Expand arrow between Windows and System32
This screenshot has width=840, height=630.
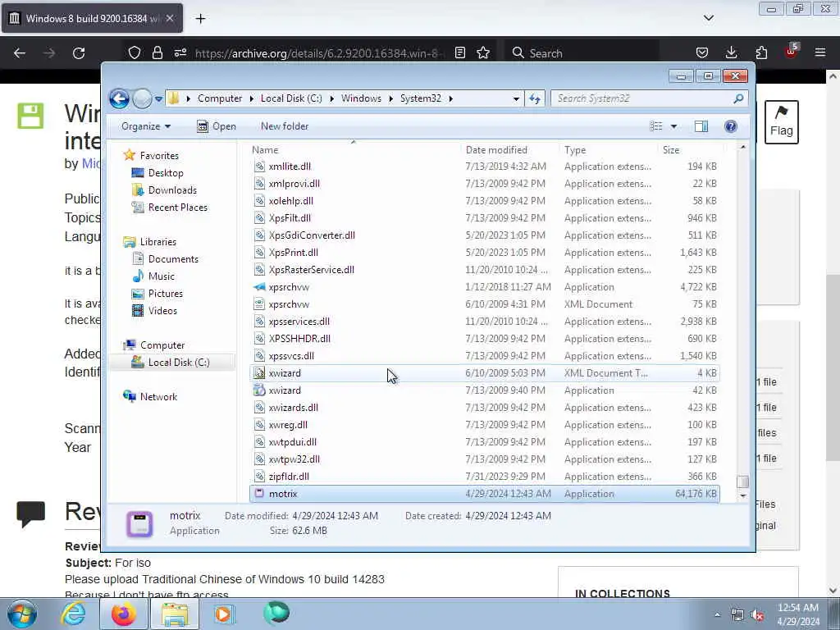(x=391, y=98)
